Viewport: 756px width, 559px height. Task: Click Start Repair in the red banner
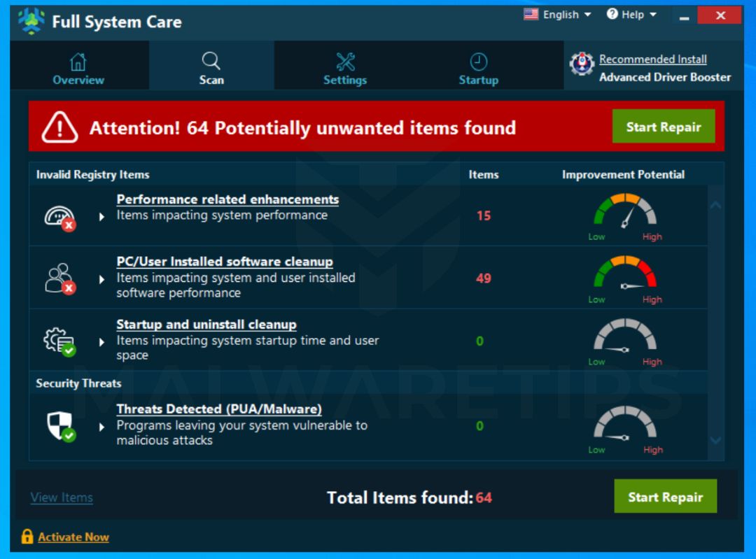664,126
